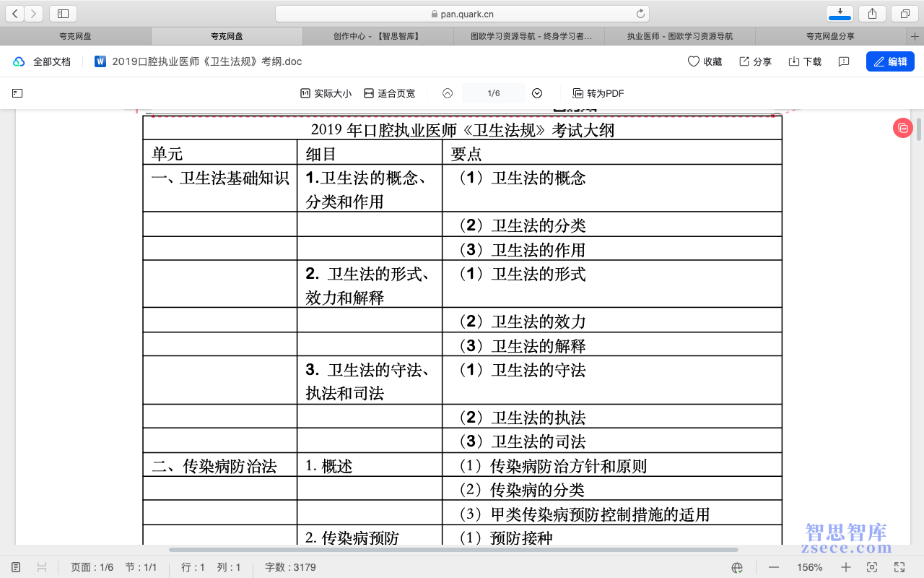The height and width of the screenshot is (578, 924).
Task: Click the cell 2. 卫生法的形式、效力和解释
Action: 369,285
